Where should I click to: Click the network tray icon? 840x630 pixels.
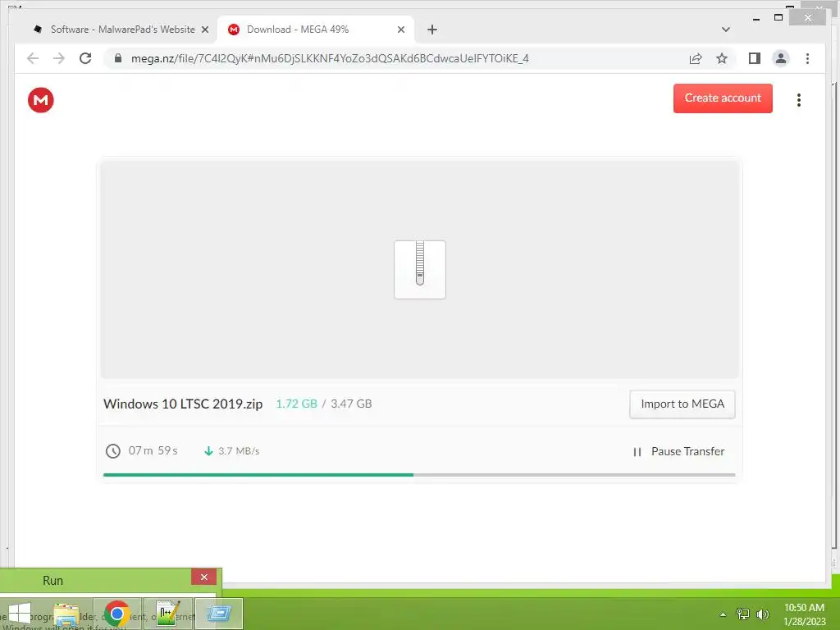(x=743, y=614)
